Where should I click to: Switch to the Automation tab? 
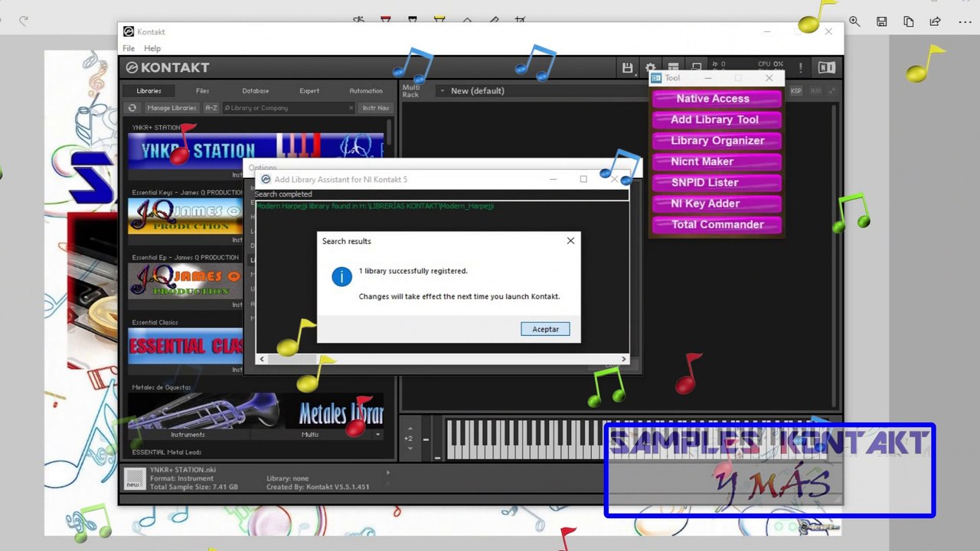pos(366,91)
